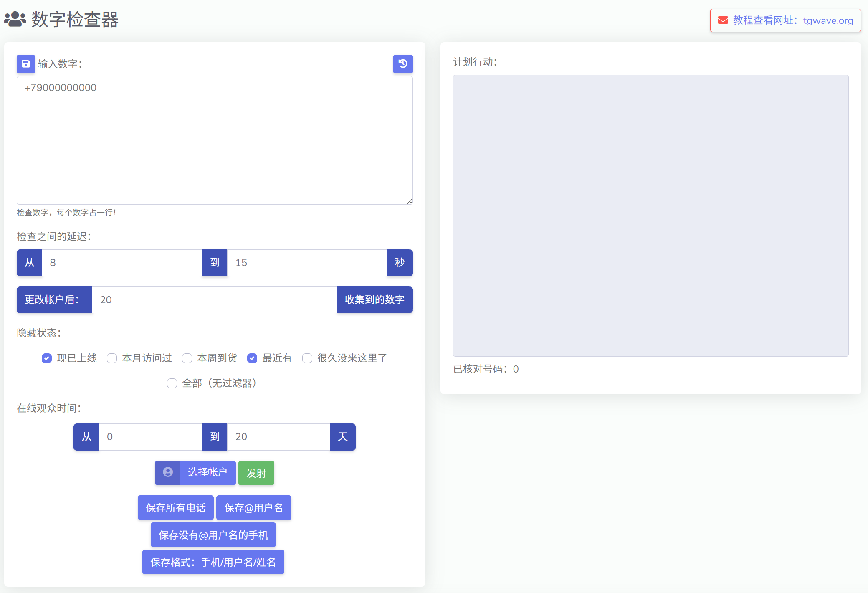The width and height of the screenshot is (868, 593).
Task: Click the people group icon next to title
Action: point(15,19)
